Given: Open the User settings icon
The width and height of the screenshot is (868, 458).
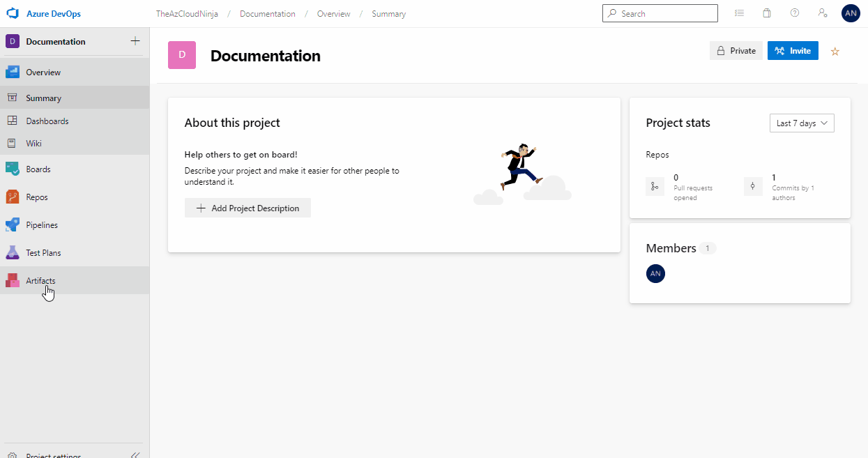Looking at the screenshot, I should 823,13.
